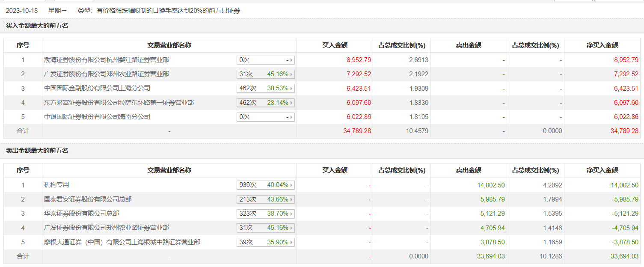Screen dimensions: 644x267
Task: Click arrow icon in 中银国际 row's 0次 box
Action: coord(292,117)
